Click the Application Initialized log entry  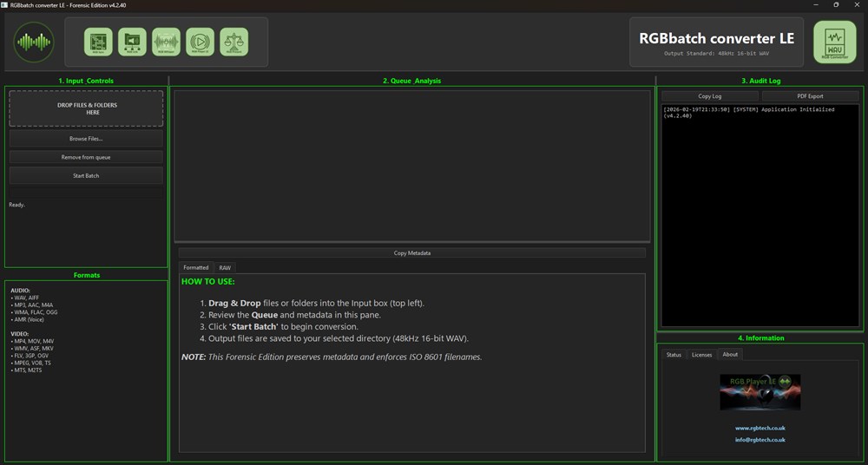(x=748, y=113)
